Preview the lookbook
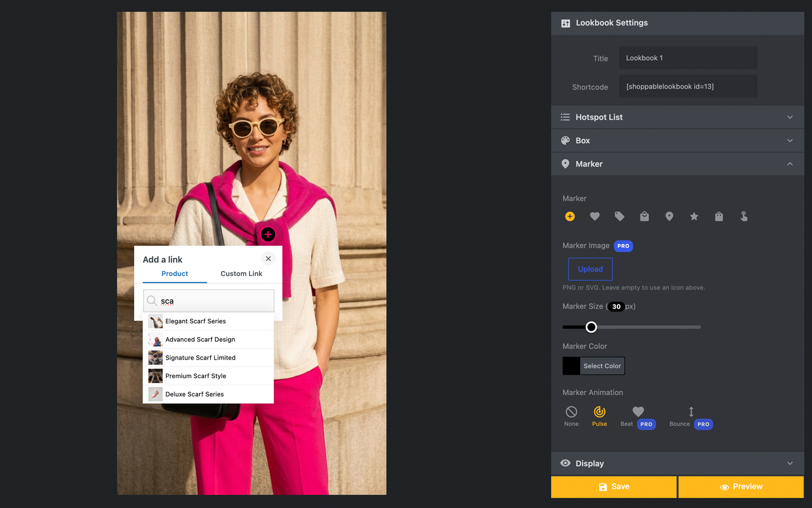Screen dimensions: 812x508 pos(741,487)
